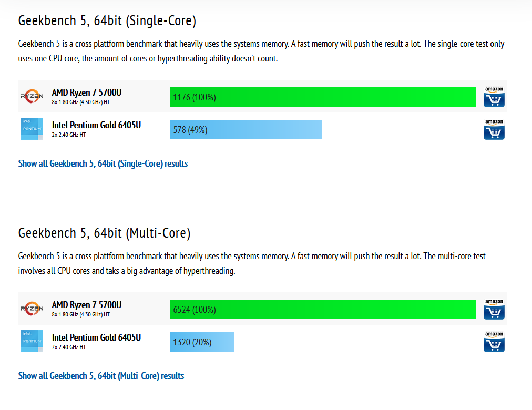
Task: Open AMD Ryzen 7 5700U name in Multi-Core results
Action: point(87,305)
